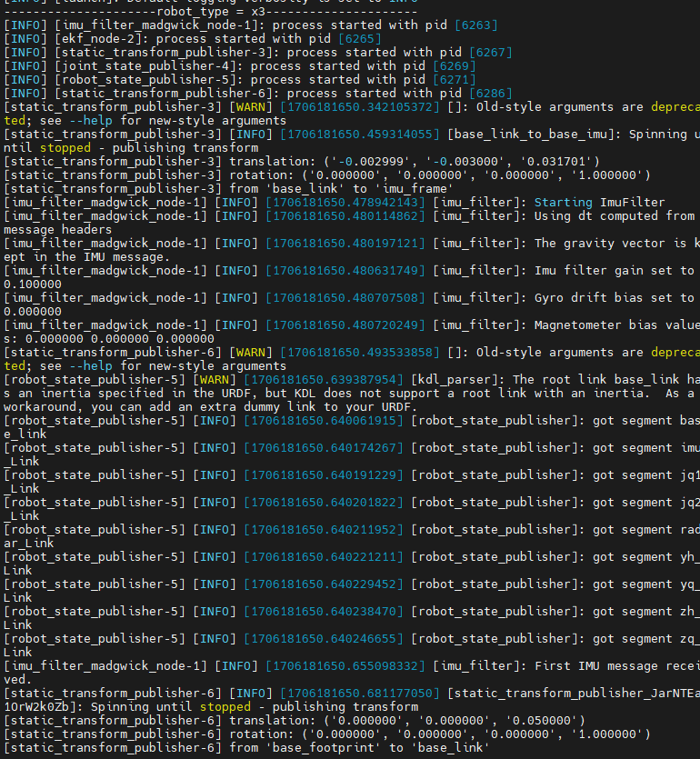
Task: Select 'got segment yh_' text
Action: coord(646,556)
